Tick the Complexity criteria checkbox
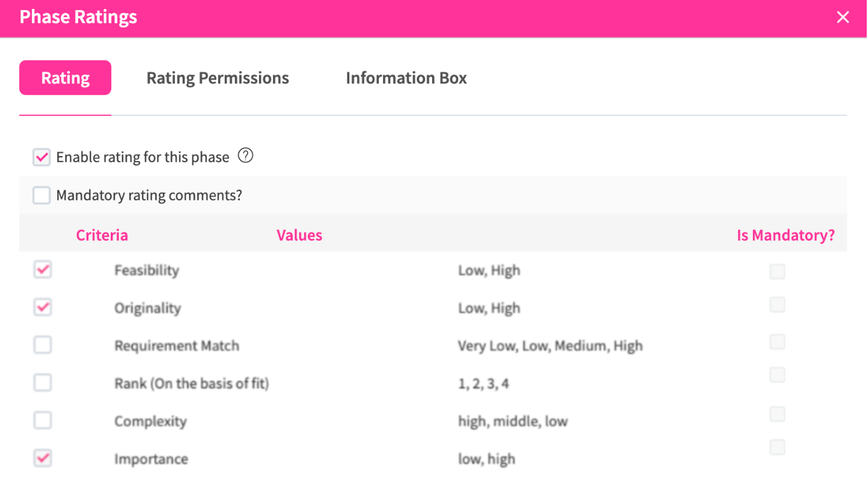This screenshot has height=494, width=868. [43, 420]
